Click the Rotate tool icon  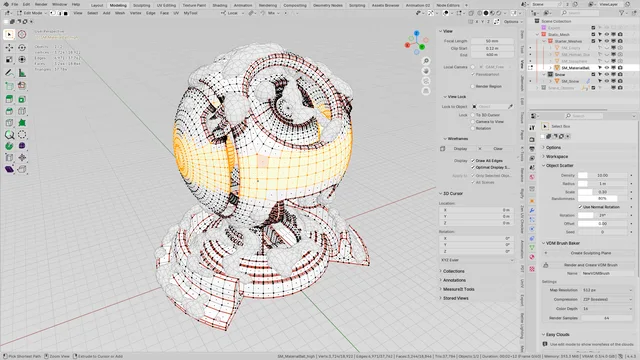[22, 47]
